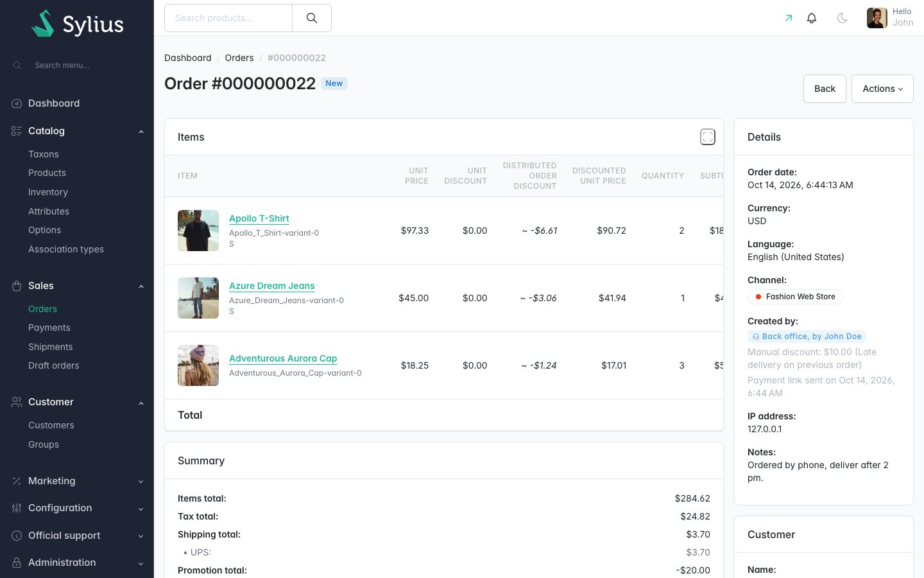Viewport: 924px width, 578px height.
Task: Open the Apollo T-Shirt product link
Action: pyautogui.click(x=259, y=218)
